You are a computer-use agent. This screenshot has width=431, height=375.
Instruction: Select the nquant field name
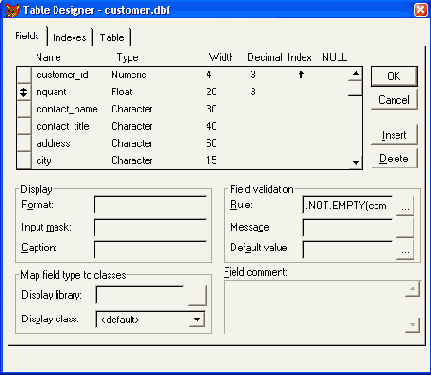pyautogui.click(x=51, y=92)
